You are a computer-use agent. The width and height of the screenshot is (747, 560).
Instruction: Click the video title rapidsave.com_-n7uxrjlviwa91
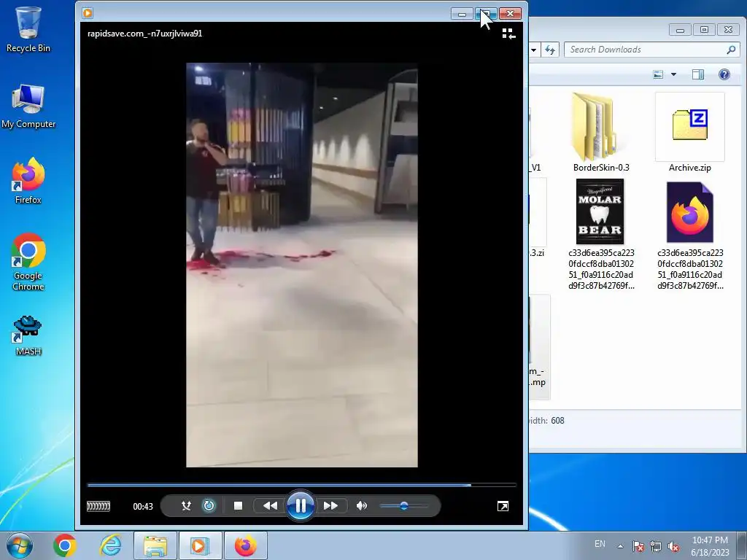tap(145, 34)
